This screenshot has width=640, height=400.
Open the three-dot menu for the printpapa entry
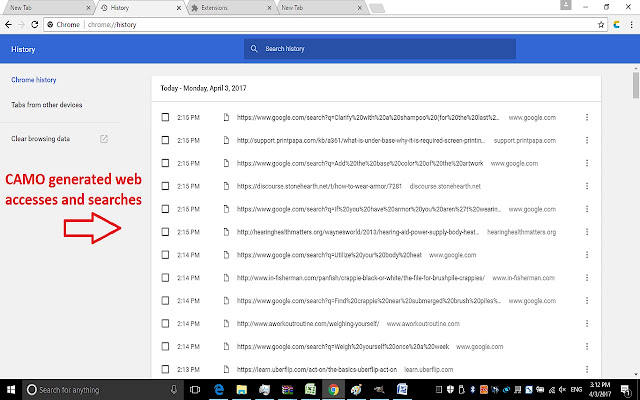[587, 140]
